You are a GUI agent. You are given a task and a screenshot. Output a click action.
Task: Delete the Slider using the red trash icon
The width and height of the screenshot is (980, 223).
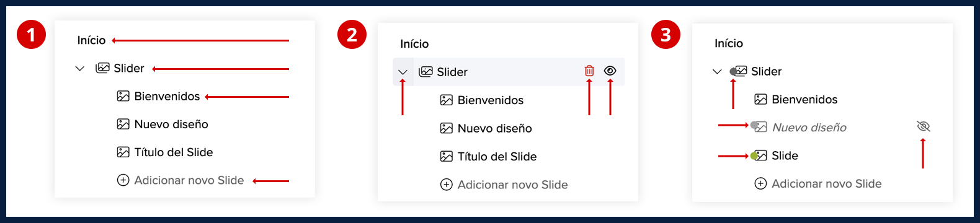tap(589, 71)
